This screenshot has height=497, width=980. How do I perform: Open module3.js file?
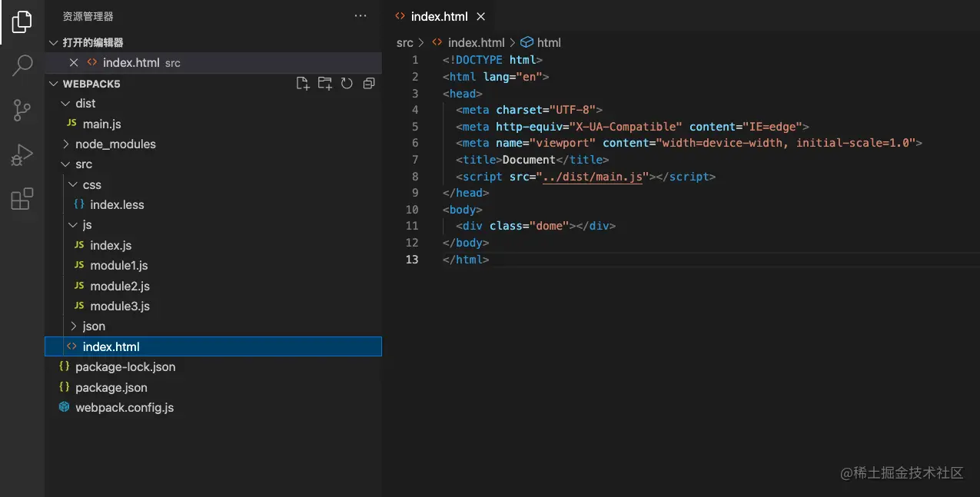213,306
